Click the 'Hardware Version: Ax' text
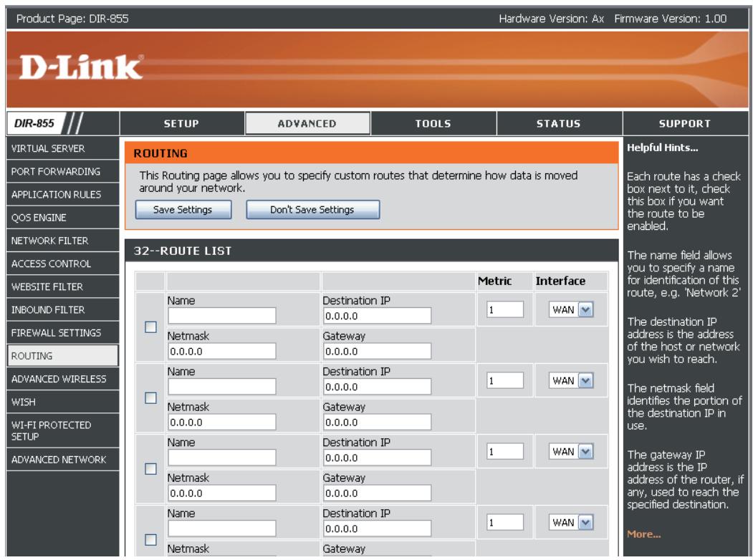Image resolution: width=753 pixels, height=560 pixels. (551, 19)
